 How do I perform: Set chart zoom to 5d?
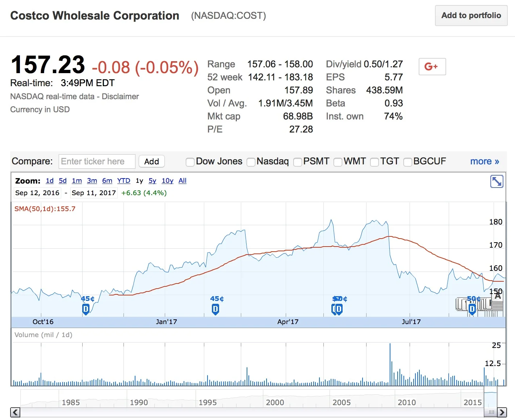[63, 181]
